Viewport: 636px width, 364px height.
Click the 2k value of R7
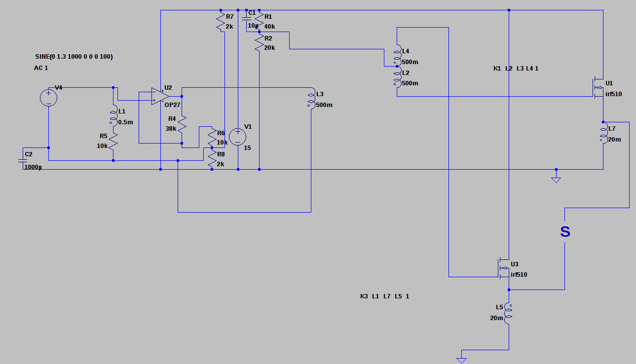(229, 26)
